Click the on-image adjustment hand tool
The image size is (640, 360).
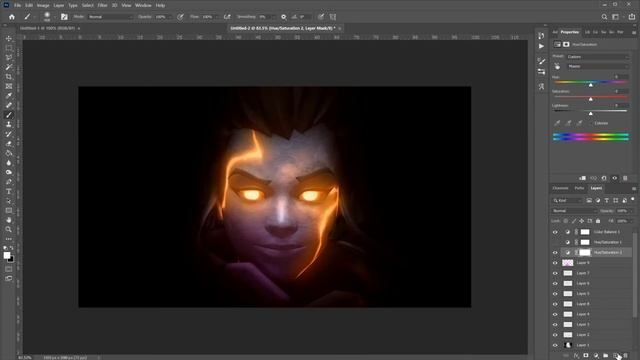558,66
